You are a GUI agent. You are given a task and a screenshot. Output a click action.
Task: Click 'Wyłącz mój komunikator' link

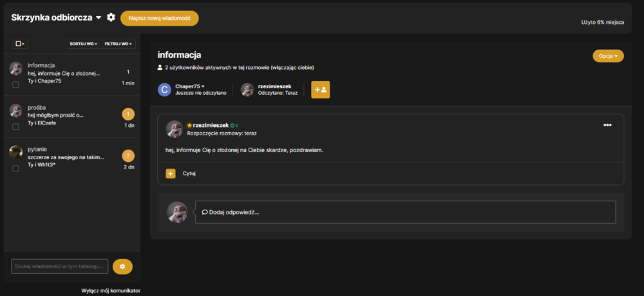(x=111, y=291)
